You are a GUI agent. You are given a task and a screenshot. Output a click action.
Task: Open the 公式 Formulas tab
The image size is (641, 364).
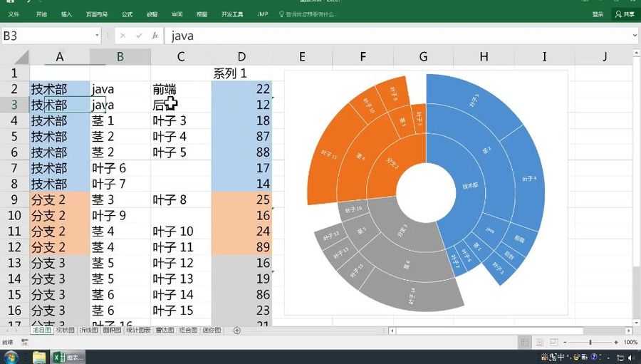127,14
